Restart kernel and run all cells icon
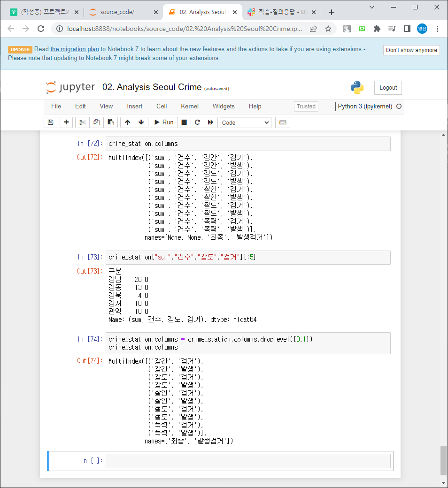Viewport: 448px width, 488px height. coord(210,122)
